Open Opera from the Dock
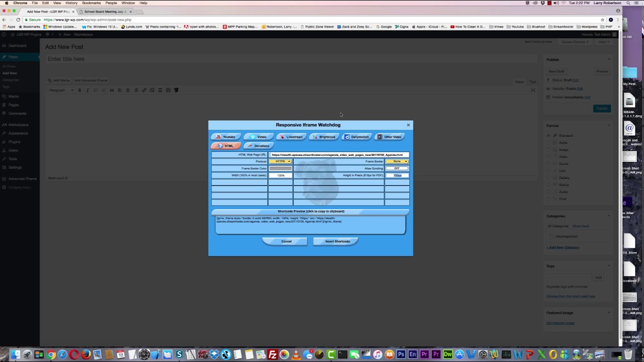The width and height of the screenshot is (644, 362). (x=74, y=355)
